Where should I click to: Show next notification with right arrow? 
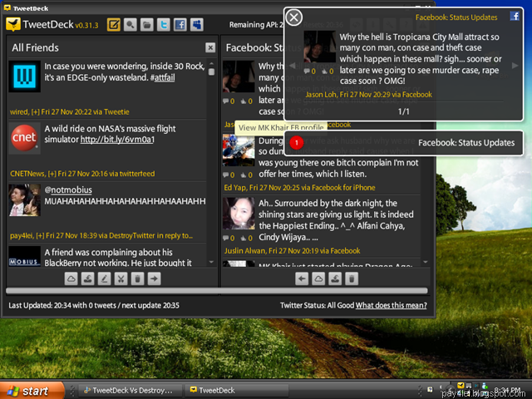tap(515, 66)
